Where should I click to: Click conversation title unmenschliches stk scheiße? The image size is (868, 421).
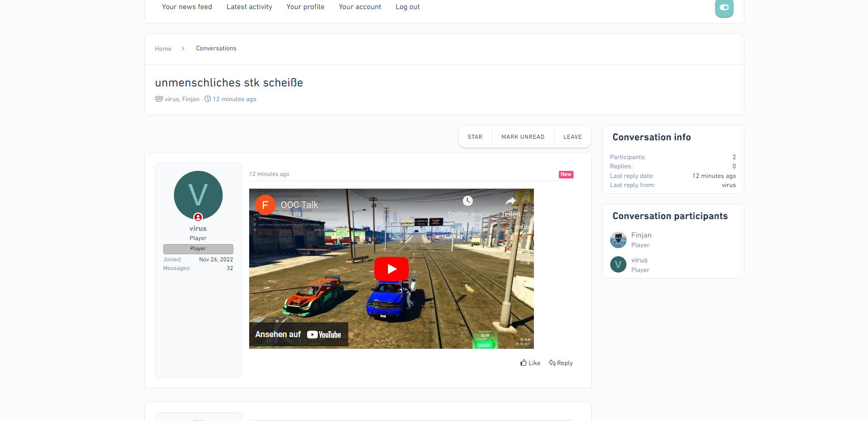pyautogui.click(x=229, y=83)
